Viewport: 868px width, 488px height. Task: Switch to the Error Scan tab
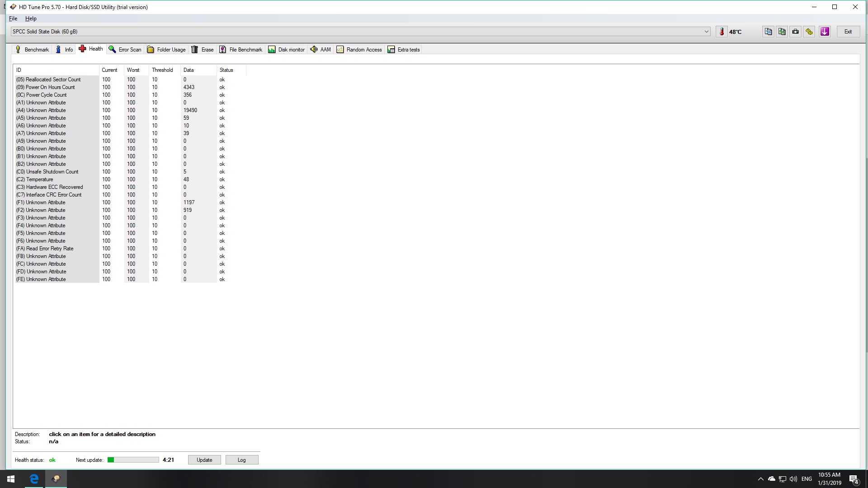125,50
